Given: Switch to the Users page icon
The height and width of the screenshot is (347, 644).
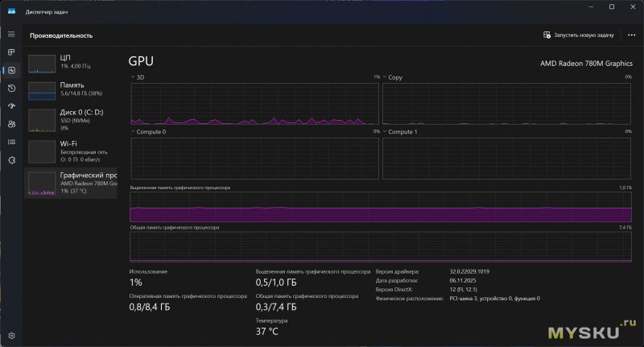Looking at the screenshot, I should coord(11,124).
